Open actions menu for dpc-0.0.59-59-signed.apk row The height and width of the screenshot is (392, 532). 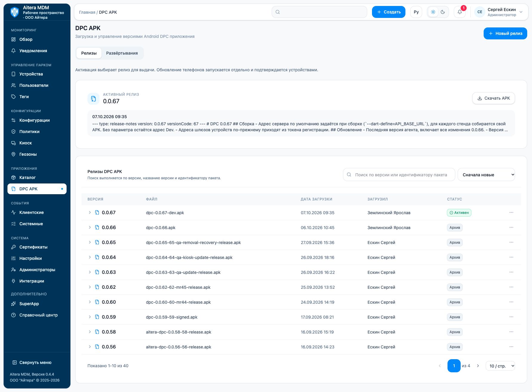(x=511, y=317)
